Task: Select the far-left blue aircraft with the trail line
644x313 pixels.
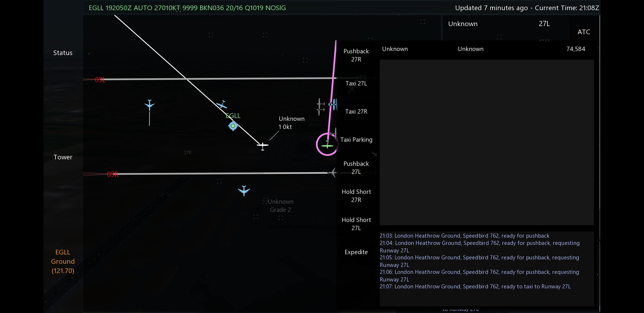Action: click(149, 105)
